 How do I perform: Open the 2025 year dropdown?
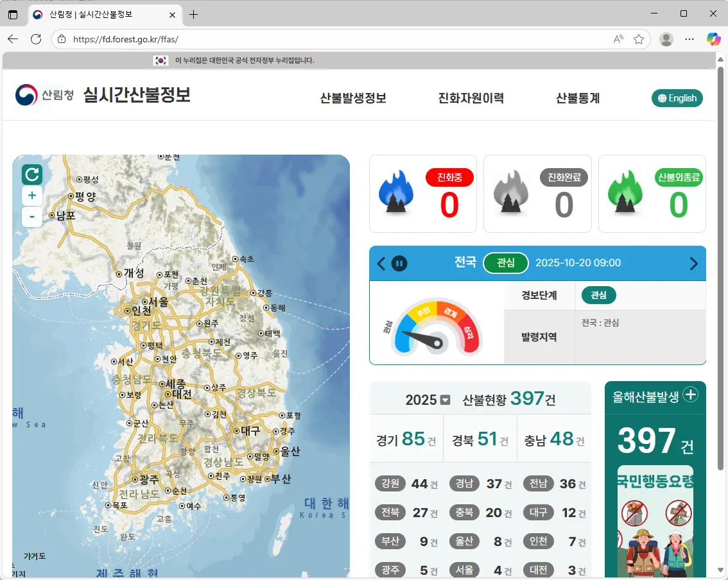[x=446, y=400]
